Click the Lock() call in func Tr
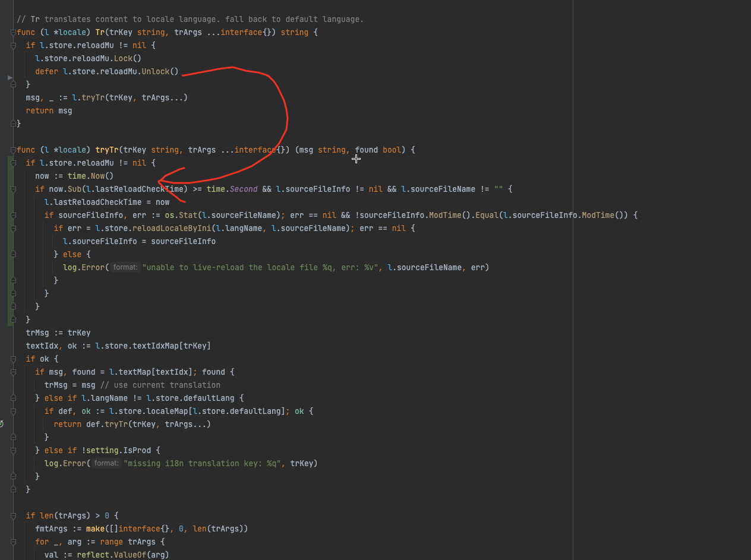The height and width of the screenshot is (560, 751). pyautogui.click(x=128, y=58)
